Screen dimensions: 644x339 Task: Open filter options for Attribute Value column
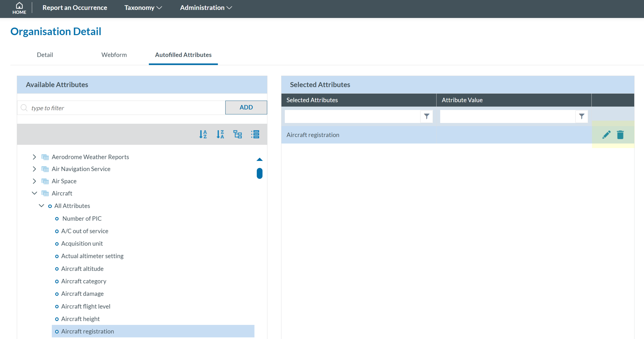tap(582, 116)
